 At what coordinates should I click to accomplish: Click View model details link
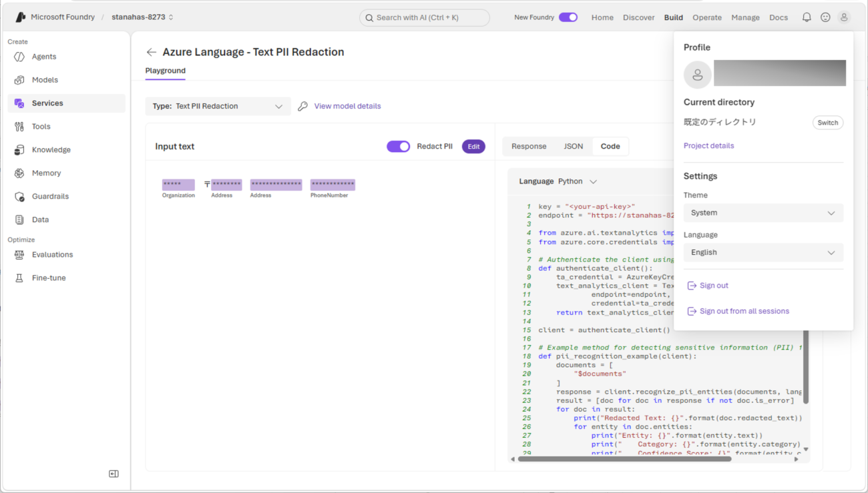click(347, 106)
